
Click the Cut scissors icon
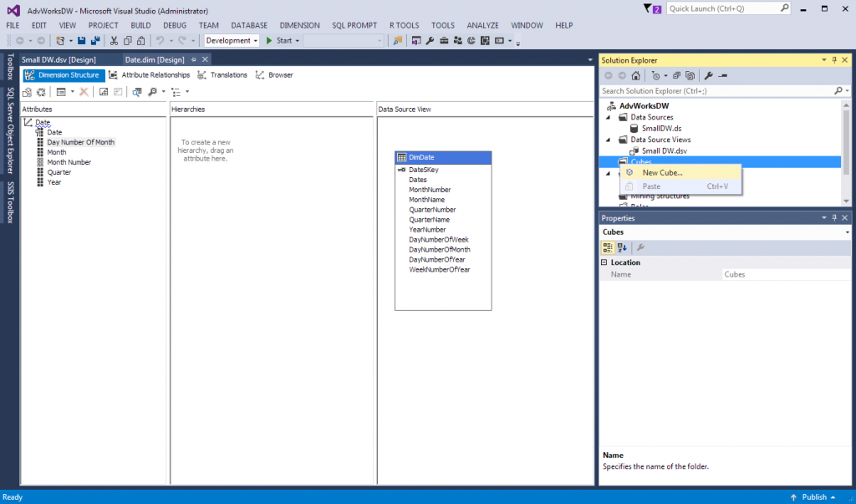click(x=114, y=40)
